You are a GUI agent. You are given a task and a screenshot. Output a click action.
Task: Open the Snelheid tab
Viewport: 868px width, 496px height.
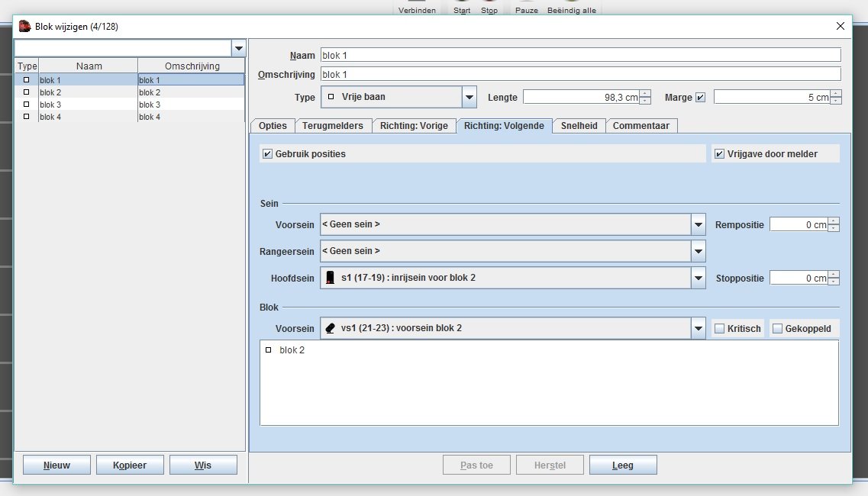[x=579, y=126]
